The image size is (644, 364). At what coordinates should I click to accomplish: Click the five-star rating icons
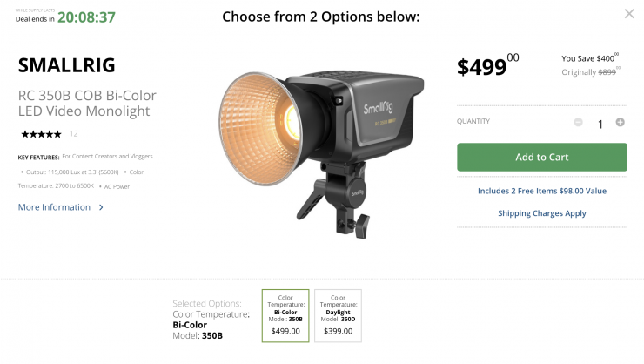(41, 134)
